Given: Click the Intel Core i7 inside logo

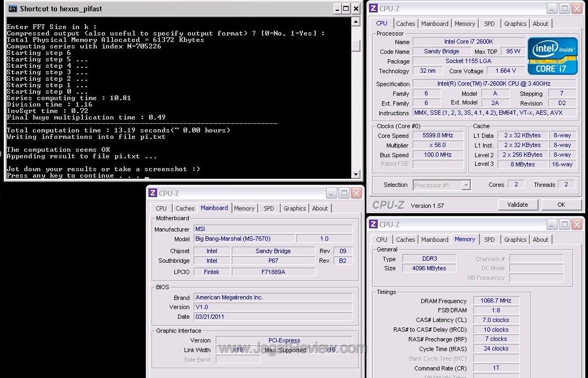Looking at the screenshot, I should click(552, 55).
